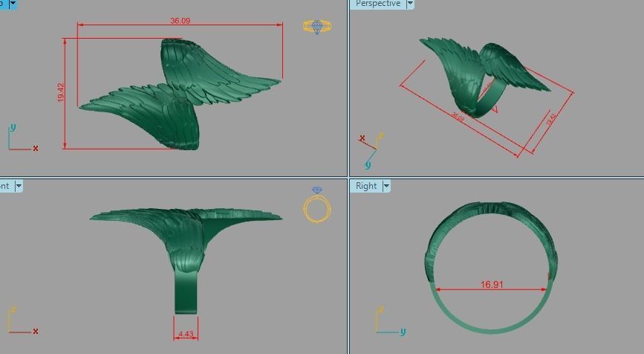Select the 36.09 dimension text in Top view
This screenshot has width=644, height=354.
point(180,21)
